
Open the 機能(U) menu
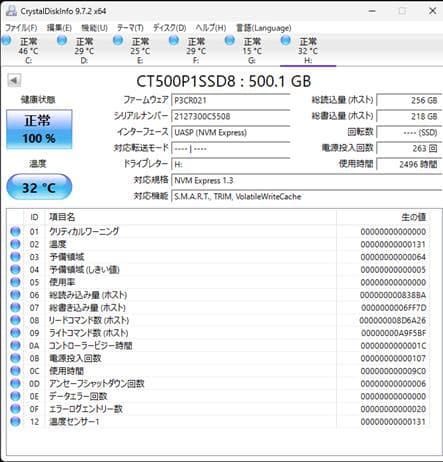pyautogui.click(x=94, y=28)
